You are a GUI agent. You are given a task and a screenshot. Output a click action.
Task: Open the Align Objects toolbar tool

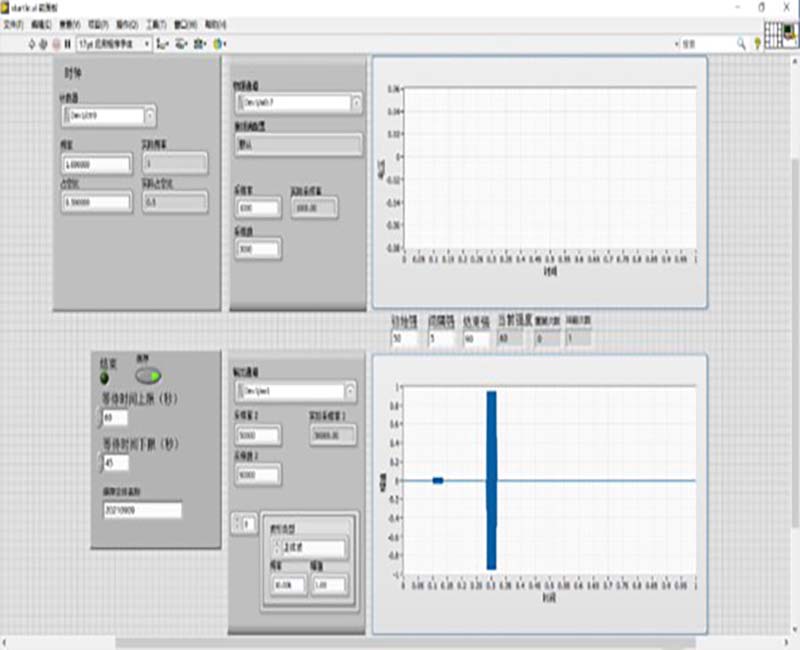163,44
